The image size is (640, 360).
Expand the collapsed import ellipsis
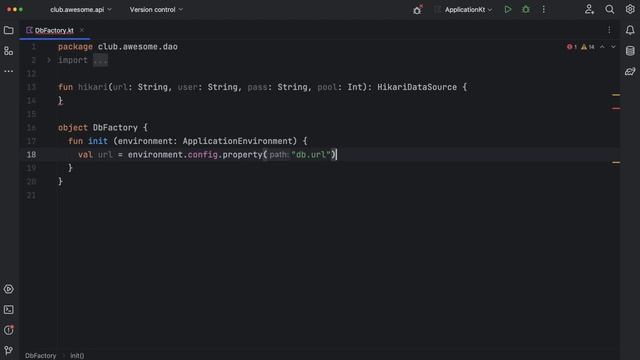[100, 60]
